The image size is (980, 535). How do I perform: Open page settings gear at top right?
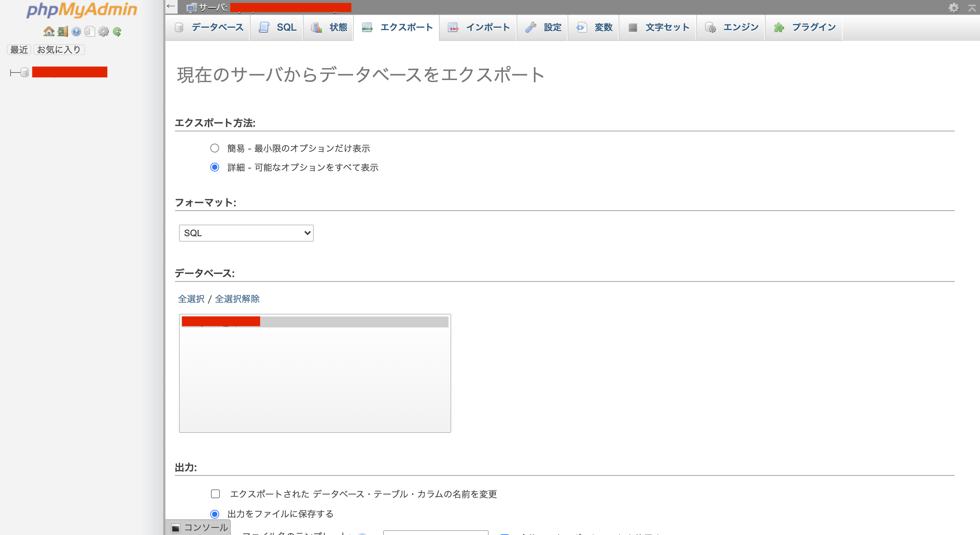tap(954, 7)
